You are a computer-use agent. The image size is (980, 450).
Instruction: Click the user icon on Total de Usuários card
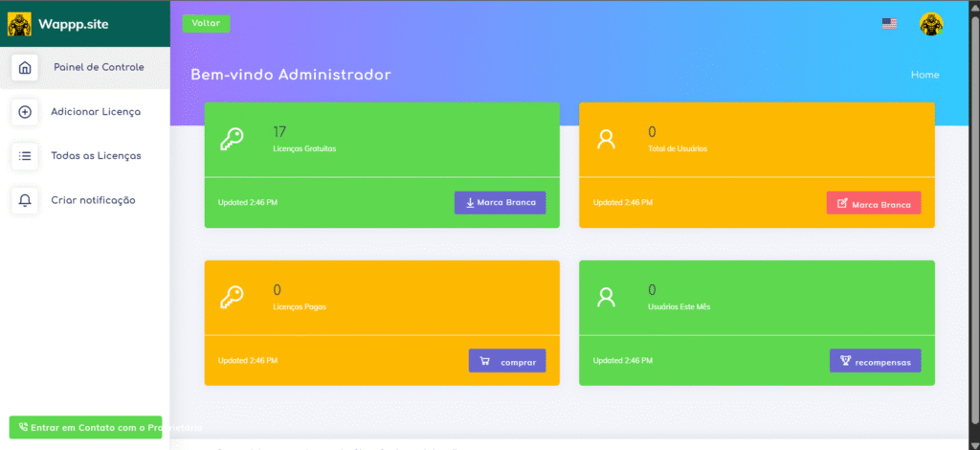(x=606, y=140)
